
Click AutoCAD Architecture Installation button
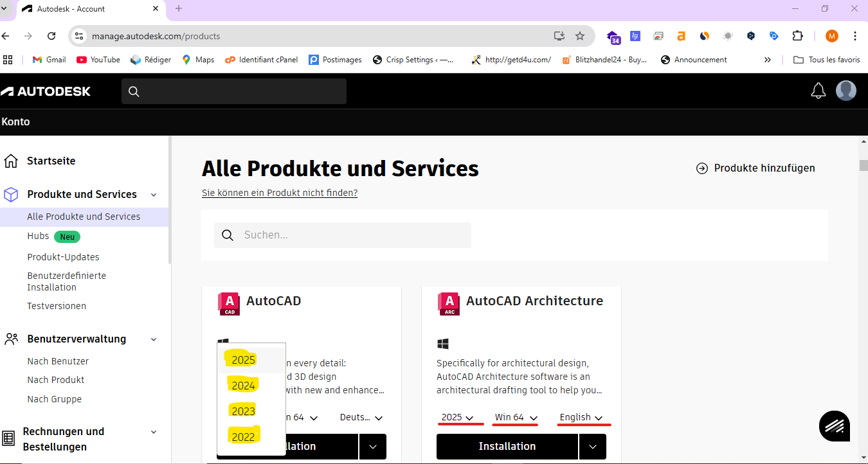coord(507,446)
